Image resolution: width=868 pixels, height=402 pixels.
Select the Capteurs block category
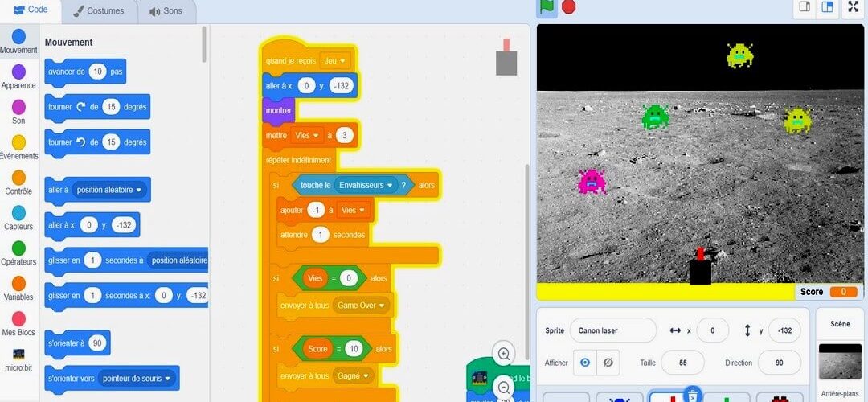(x=18, y=218)
